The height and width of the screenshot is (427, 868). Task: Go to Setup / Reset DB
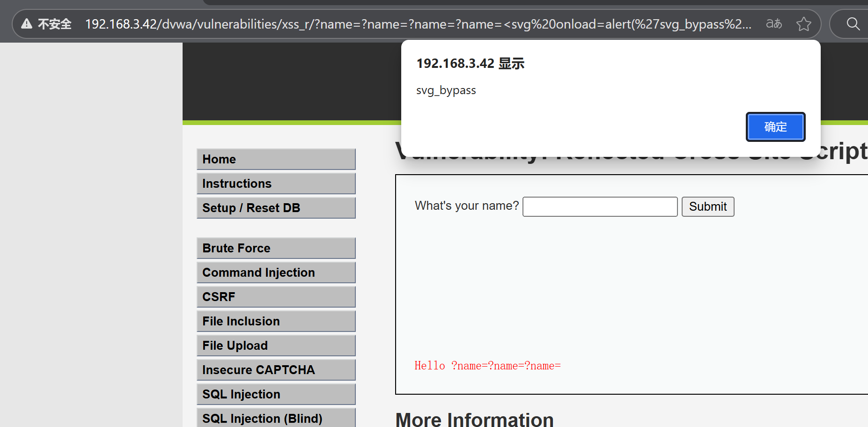pos(276,208)
